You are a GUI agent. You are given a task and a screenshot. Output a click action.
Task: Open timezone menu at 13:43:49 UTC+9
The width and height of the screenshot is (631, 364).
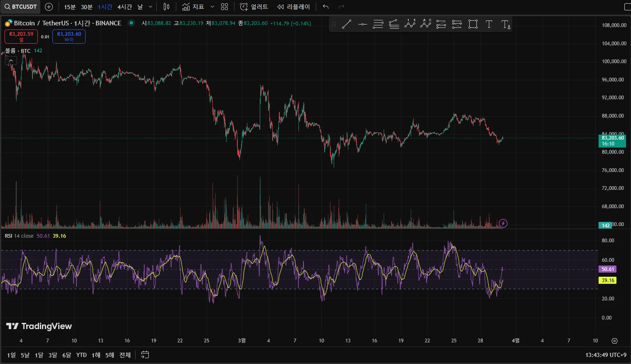point(606,355)
